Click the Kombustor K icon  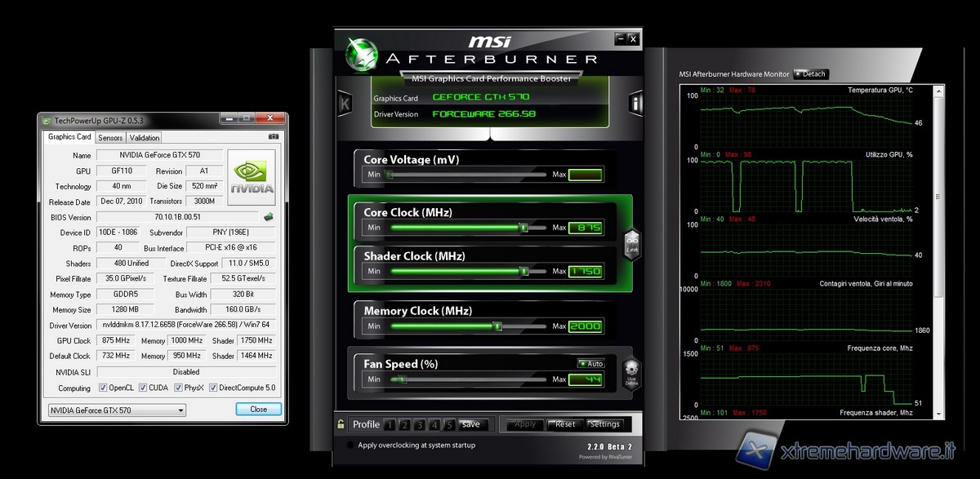344,104
